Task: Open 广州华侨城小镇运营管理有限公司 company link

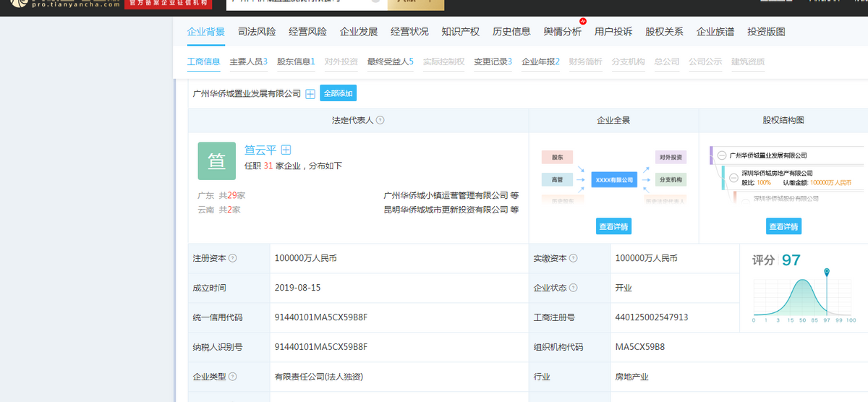Action: coord(446,195)
